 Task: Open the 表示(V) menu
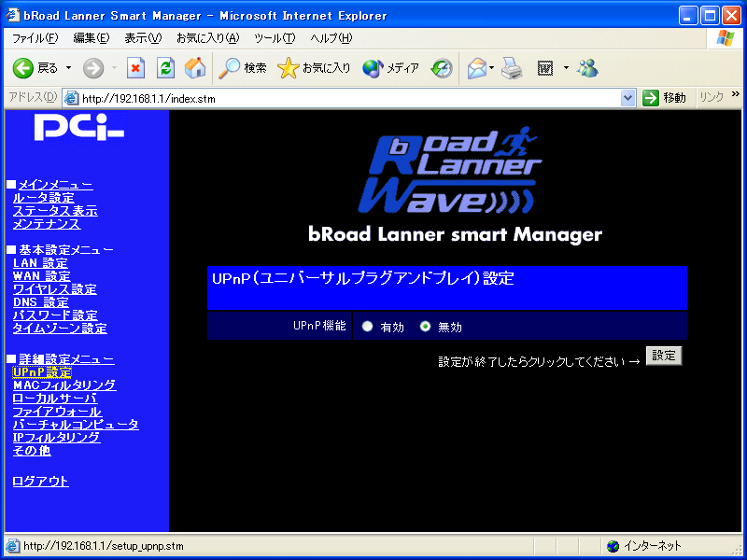pyautogui.click(x=143, y=38)
